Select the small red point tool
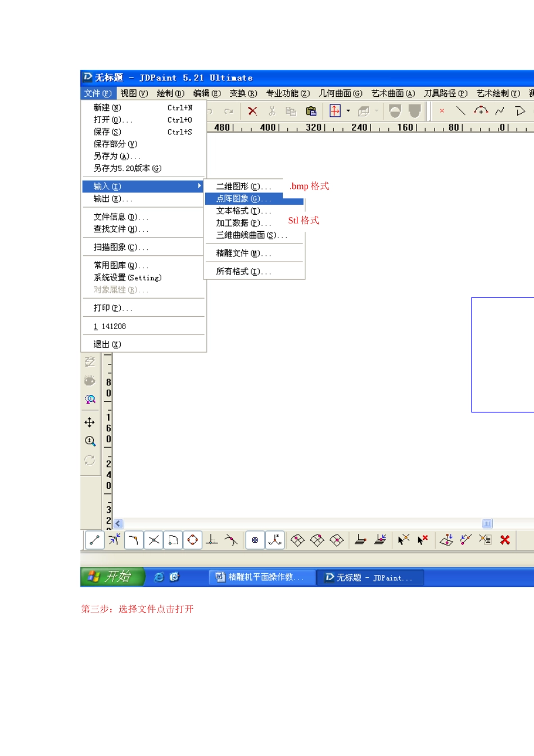 [x=442, y=111]
